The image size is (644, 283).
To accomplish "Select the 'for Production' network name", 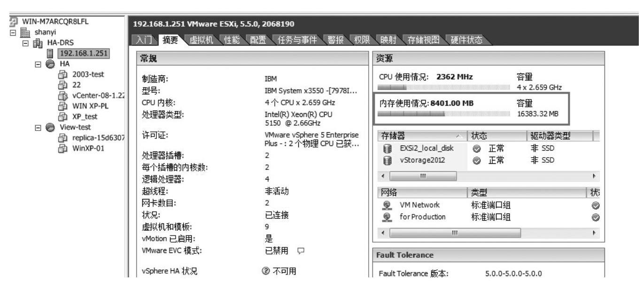I will 422,216.
